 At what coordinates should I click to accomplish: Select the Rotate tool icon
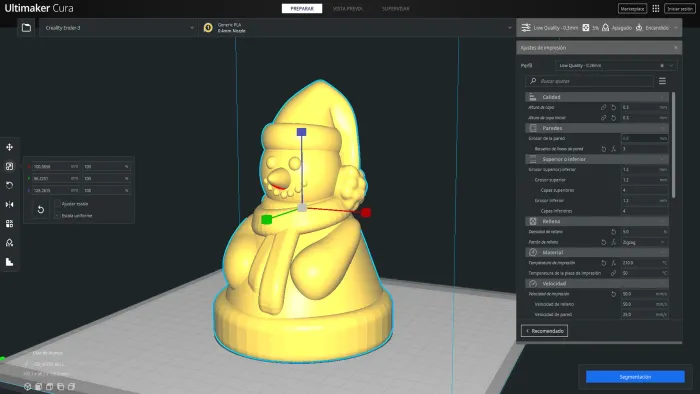(x=9, y=185)
